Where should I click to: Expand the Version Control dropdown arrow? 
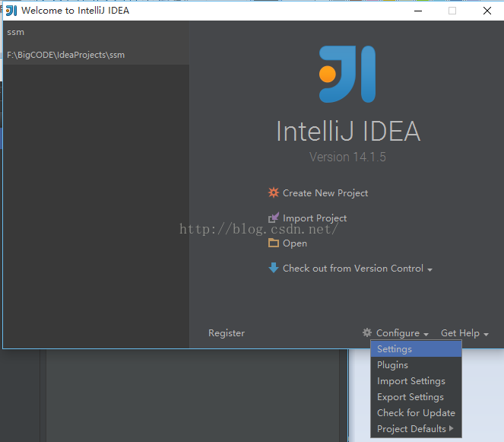[430, 270]
